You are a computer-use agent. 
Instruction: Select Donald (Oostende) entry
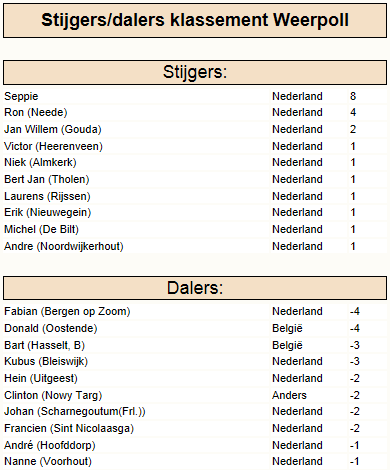pyautogui.click(x=51, y=328)
